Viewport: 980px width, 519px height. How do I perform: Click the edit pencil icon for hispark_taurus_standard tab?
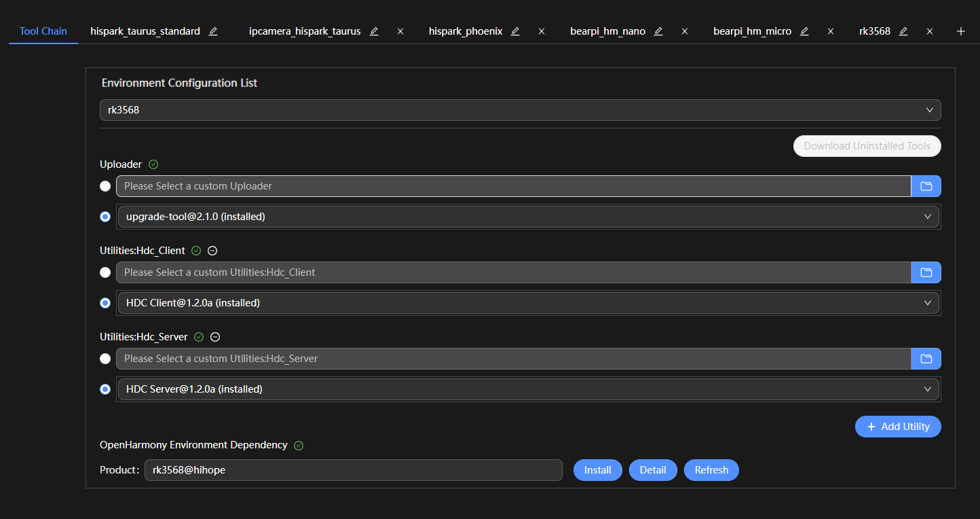tap(213, 31)
